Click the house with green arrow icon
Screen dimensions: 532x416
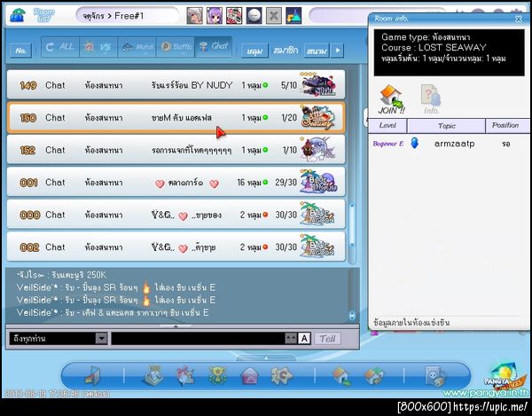(341, 376)
